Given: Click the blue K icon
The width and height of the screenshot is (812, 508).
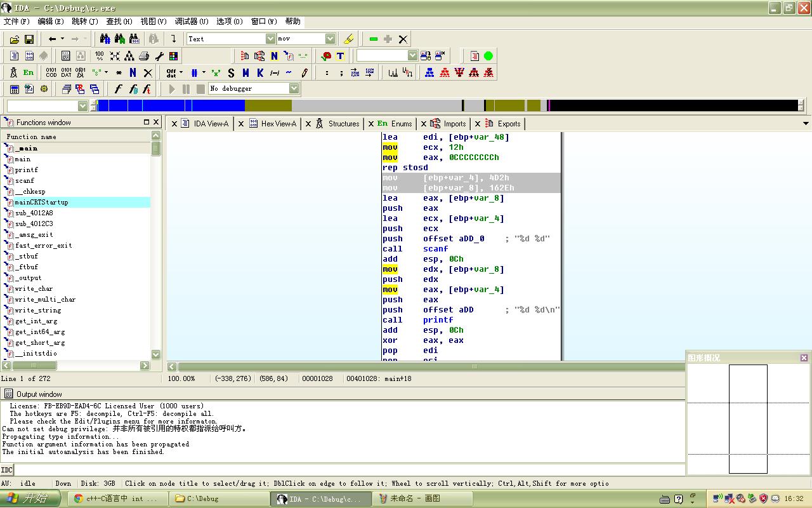Looking at the screenshot, I should [260, 72].
